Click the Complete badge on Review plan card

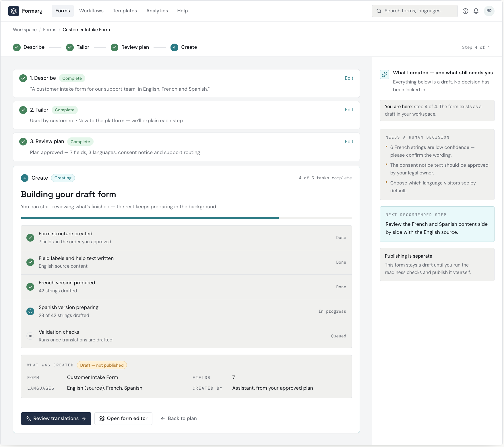pyautogui.click(x=80, y=142)
